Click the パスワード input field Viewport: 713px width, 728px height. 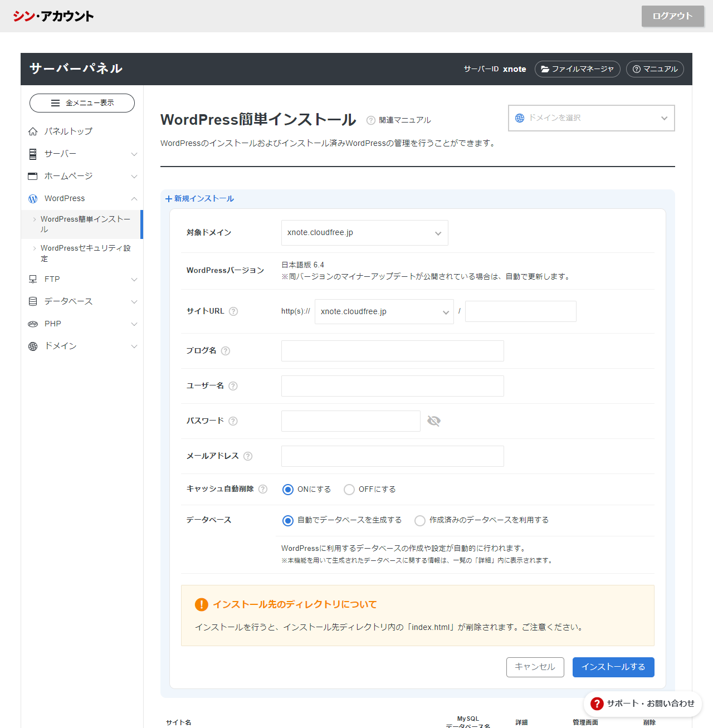(x=351, y=421)
